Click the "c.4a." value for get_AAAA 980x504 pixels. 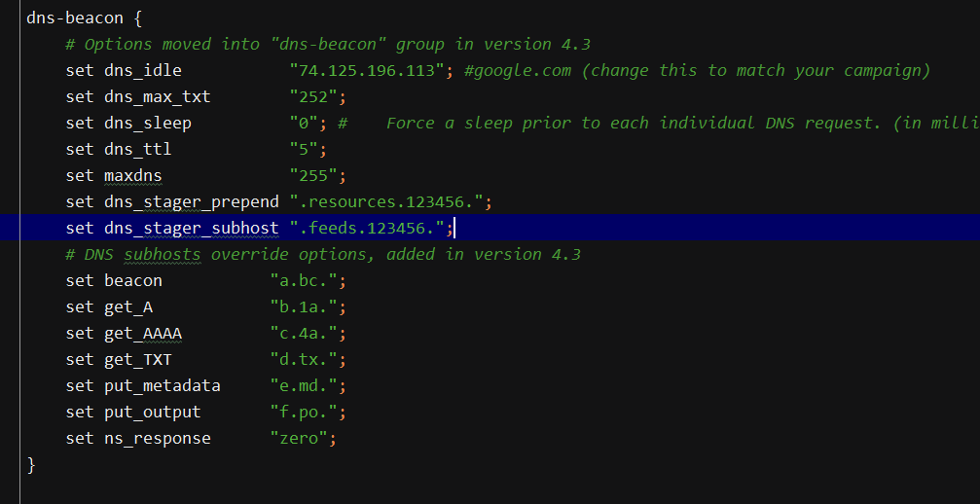click(x=304, y=333)
